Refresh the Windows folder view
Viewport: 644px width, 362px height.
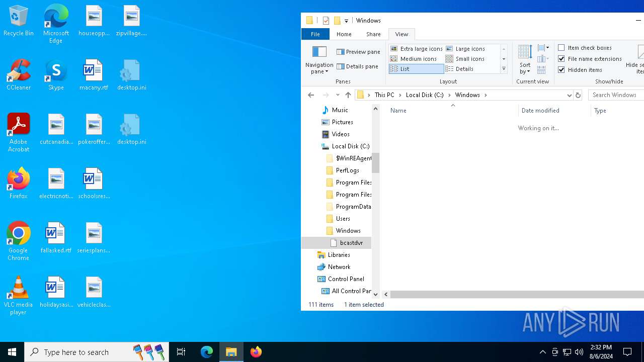click(x=578, y=95)
